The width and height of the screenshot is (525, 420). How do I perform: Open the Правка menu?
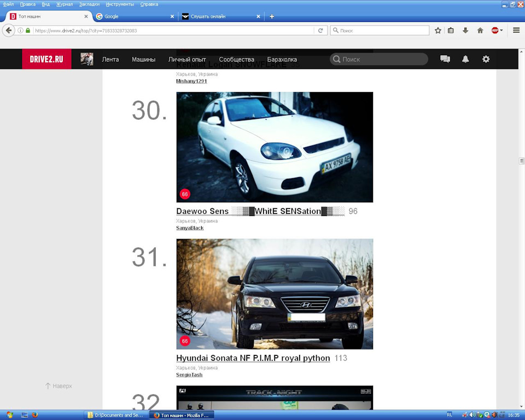(x=28, y=4)
